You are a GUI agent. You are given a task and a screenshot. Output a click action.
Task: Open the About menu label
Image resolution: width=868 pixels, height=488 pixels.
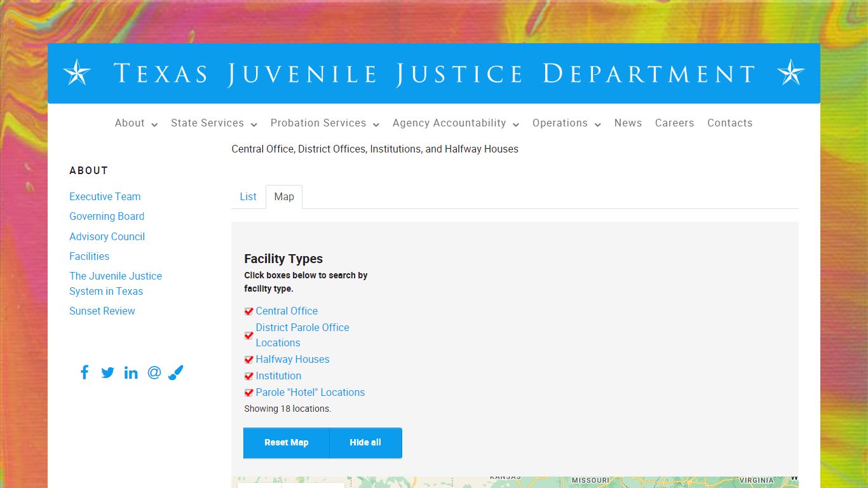click(130, 123)
